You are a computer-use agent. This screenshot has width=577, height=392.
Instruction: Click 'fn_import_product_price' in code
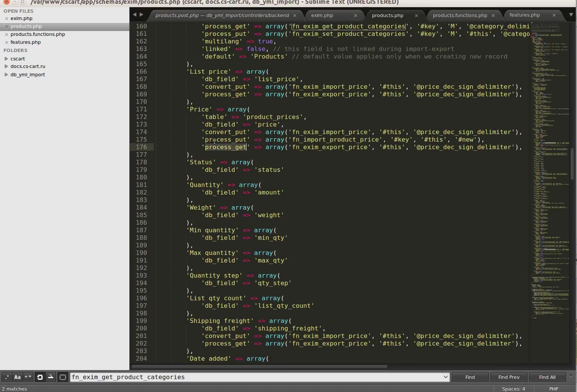tap(335, 139)
